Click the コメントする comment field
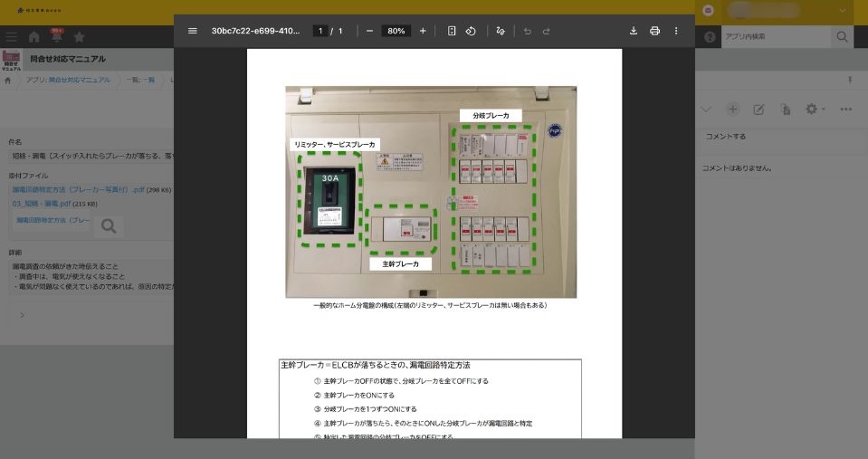The image size is (868, 459). click(x=778, y=137)
